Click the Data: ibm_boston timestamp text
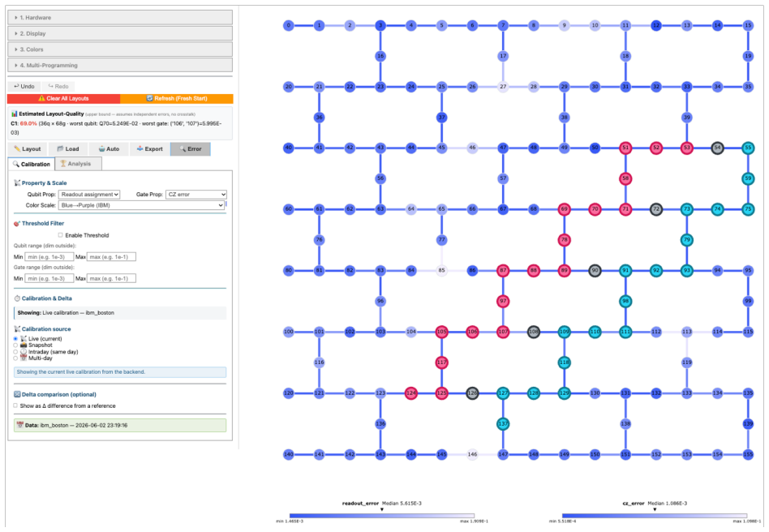Image resolution: width=769 pixels, height=532 pixels. point(76,426)
